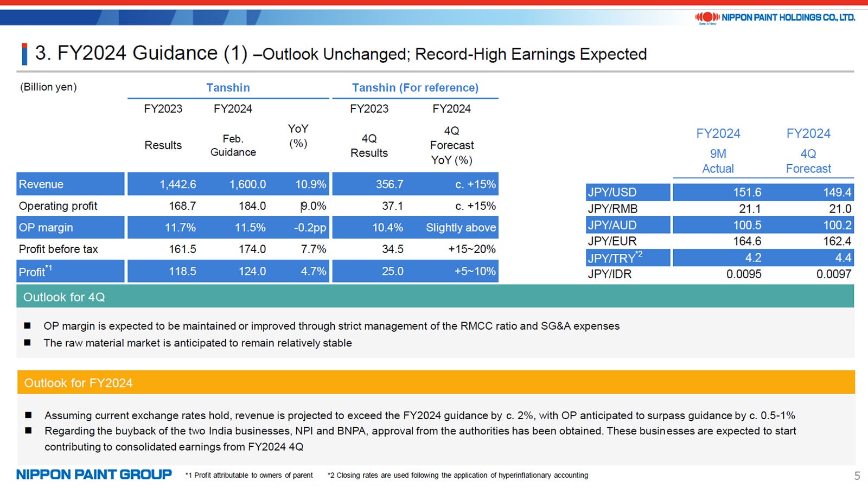Select the JPY/RMB row label

[x=612, y=209]
